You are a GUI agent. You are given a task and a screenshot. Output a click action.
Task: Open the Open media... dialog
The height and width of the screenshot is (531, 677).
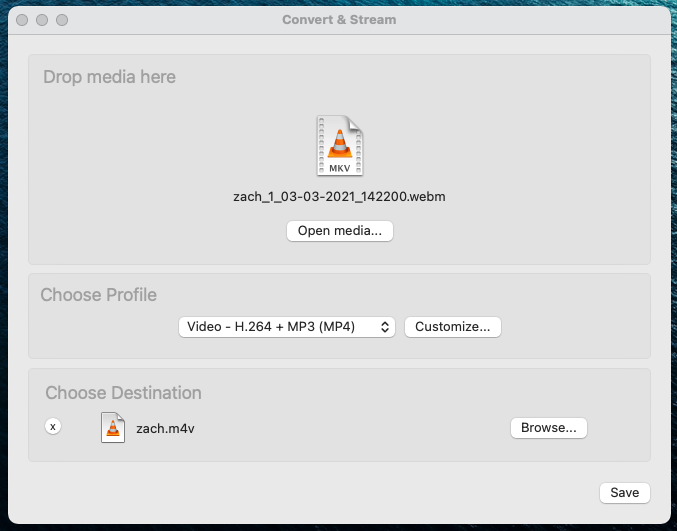340,231
